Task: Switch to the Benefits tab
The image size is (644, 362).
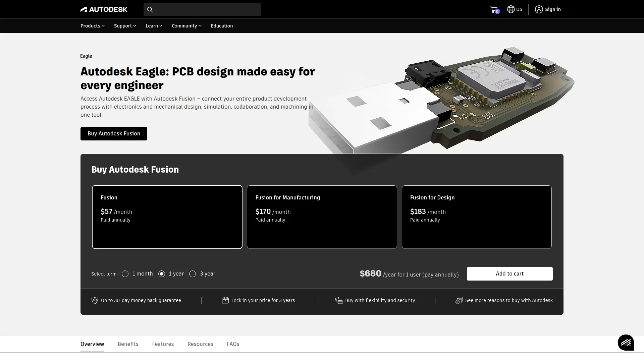Action: (x=128, y=344)
